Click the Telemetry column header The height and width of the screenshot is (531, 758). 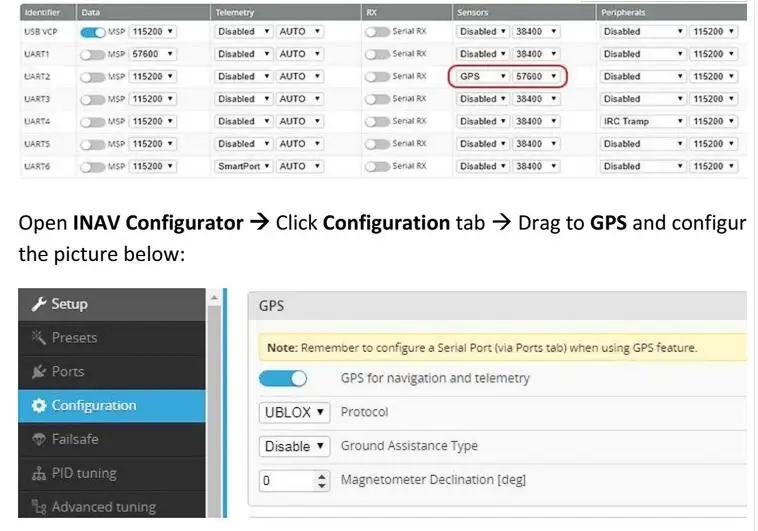tap(285, 13)
